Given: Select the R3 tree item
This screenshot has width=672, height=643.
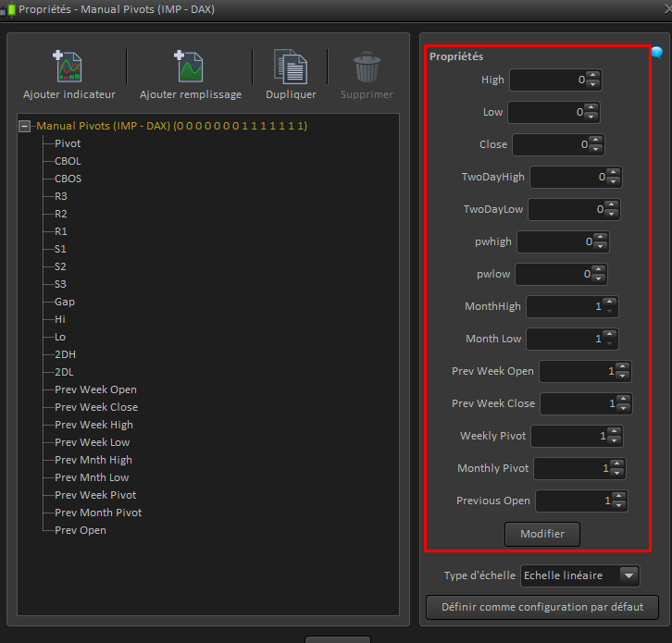Looking at the screenshot, I should tap(61, 196).
